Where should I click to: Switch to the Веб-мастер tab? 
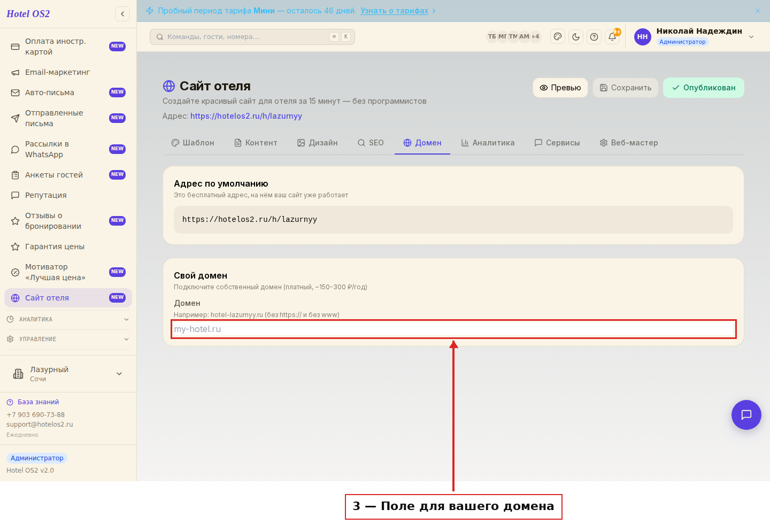coord(629,143)
